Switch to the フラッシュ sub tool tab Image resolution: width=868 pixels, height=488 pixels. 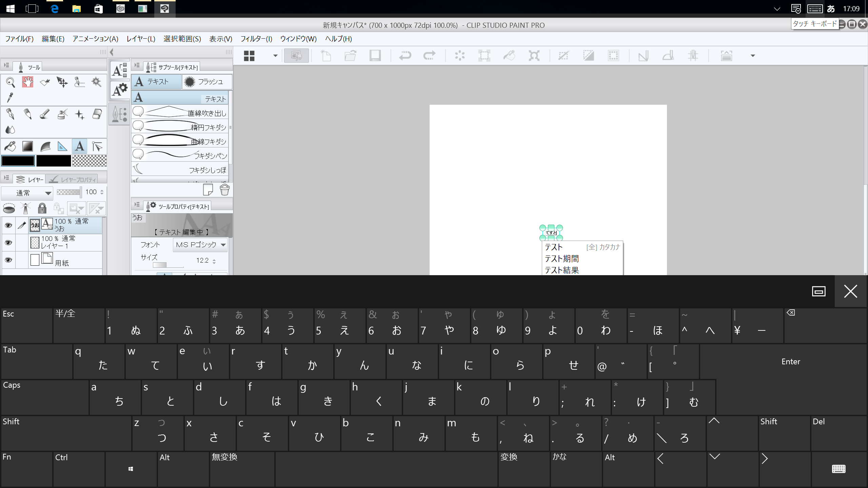pyautogui.click(x=207, y=82)
